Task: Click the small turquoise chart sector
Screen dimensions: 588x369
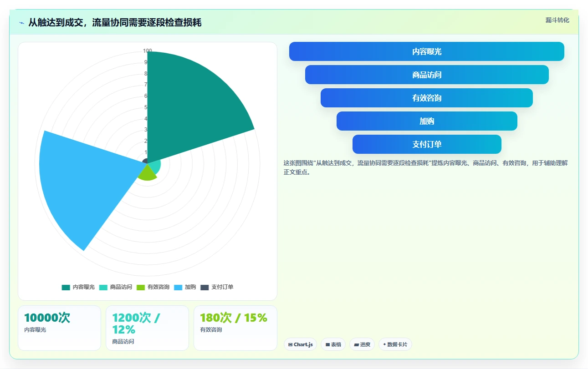Action: point(155,166)
